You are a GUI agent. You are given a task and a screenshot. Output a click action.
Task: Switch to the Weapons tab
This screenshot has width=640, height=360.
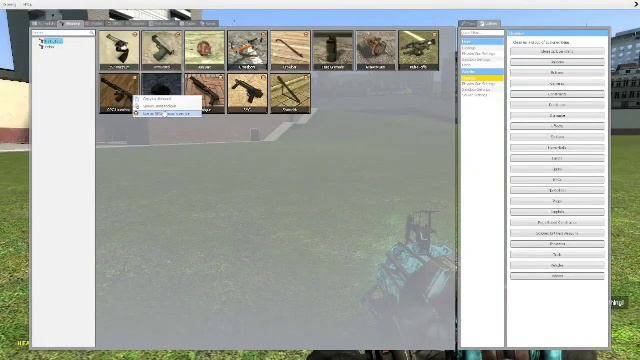[70, 24]
